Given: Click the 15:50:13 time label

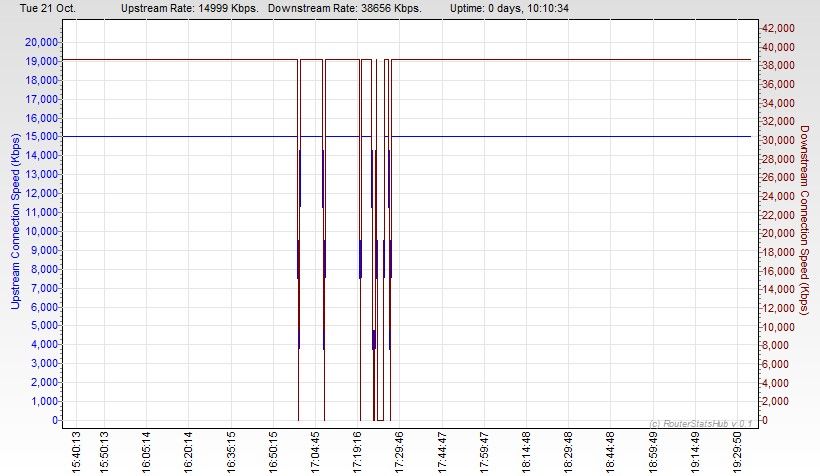Looking at the screenshot, I should point(104,452).
